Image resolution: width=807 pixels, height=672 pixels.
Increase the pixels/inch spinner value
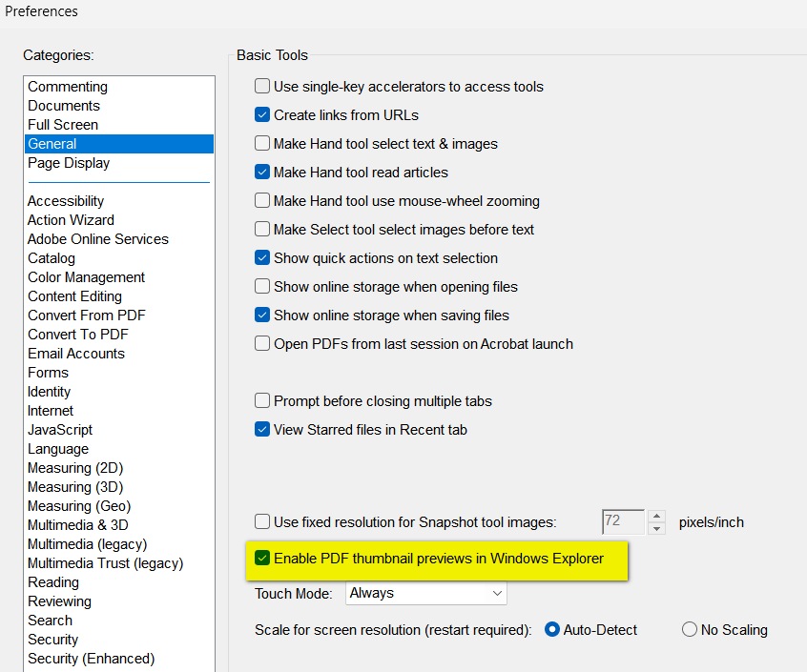click(656, 517)
